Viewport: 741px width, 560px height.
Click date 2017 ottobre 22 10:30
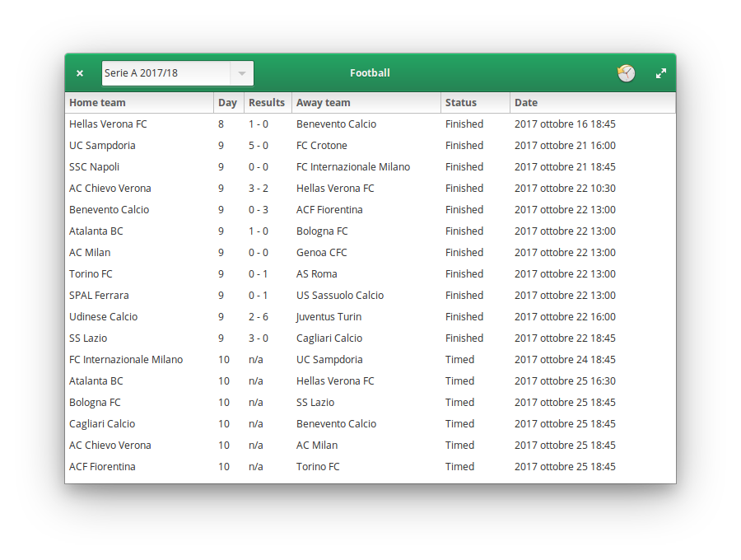click(x=565, y=188)
